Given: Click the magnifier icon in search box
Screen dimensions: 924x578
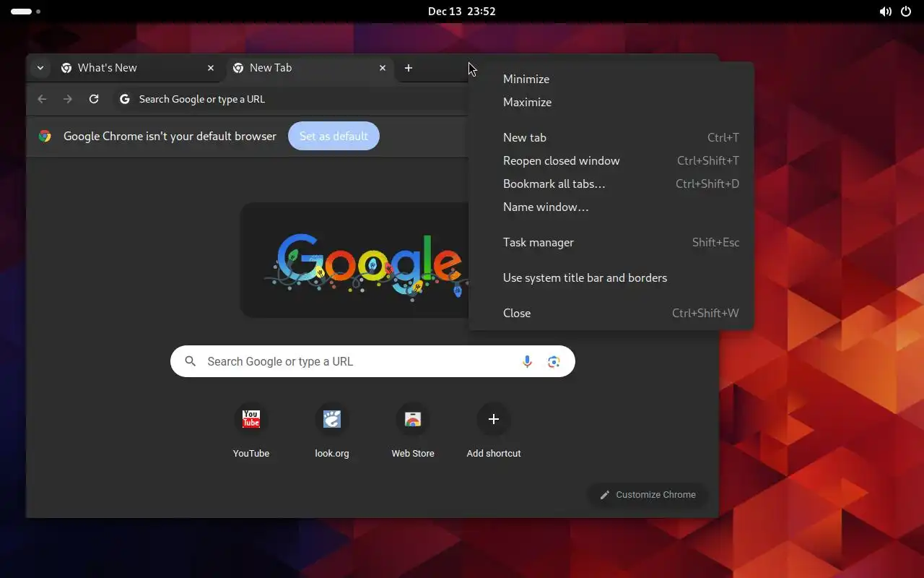Looking at the screenshot, I should click(x=190, y=361).
